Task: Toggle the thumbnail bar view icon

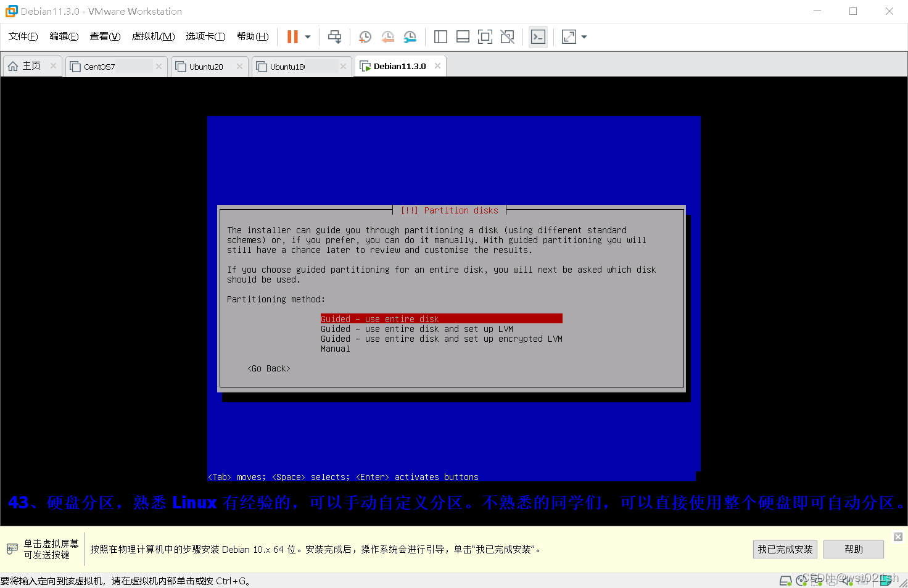Action: click(463, 37)
